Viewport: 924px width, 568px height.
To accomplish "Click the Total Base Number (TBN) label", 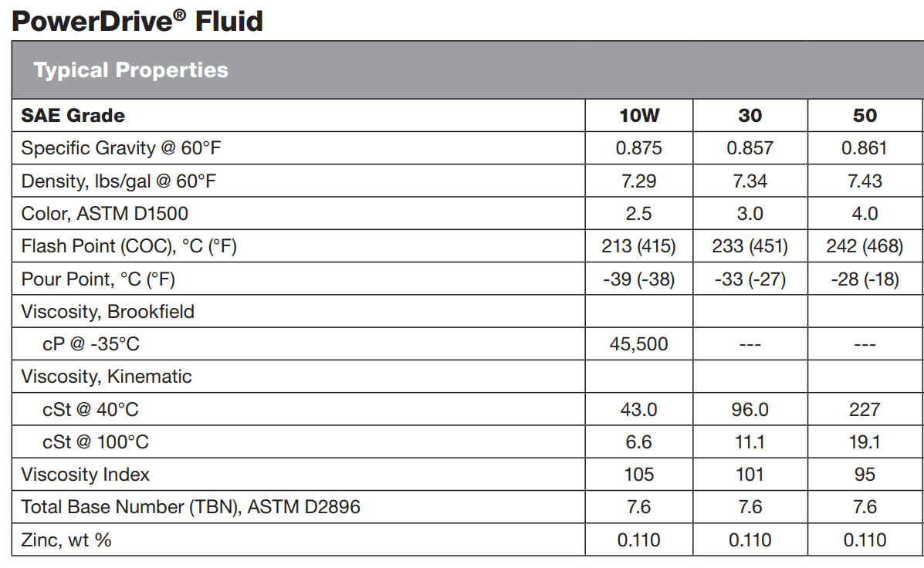I will click(x=191, y=507).
